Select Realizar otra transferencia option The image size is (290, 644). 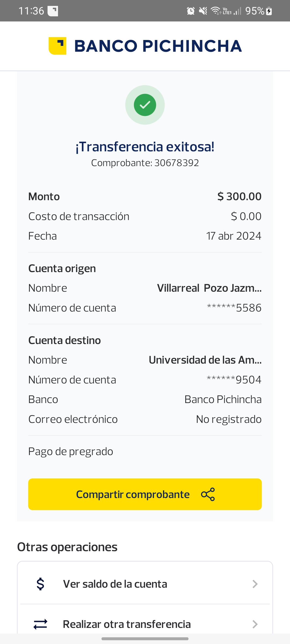127,624
